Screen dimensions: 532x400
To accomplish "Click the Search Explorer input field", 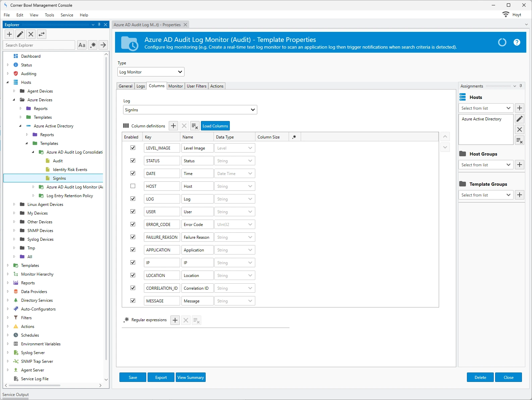I will point(39,45).
